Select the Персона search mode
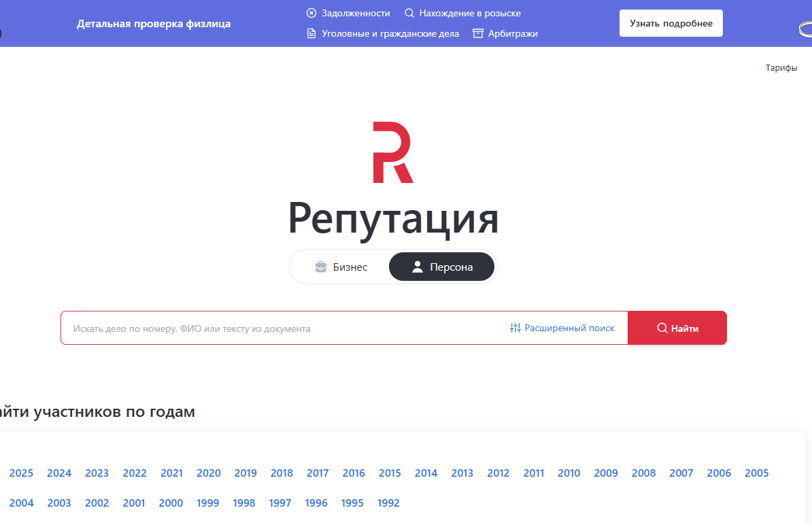The width and height of the screenshot is (812, 525). tap(441, 266)
